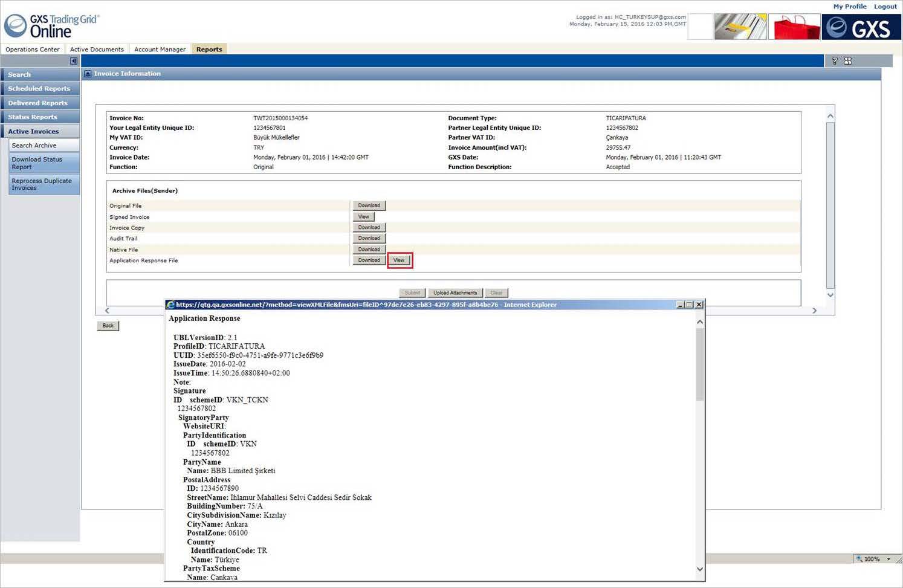The width and height of the screenshot is (903, 588).
Task: Open Delivered Reports in the sidebar
Action: [x=40, y=103]
